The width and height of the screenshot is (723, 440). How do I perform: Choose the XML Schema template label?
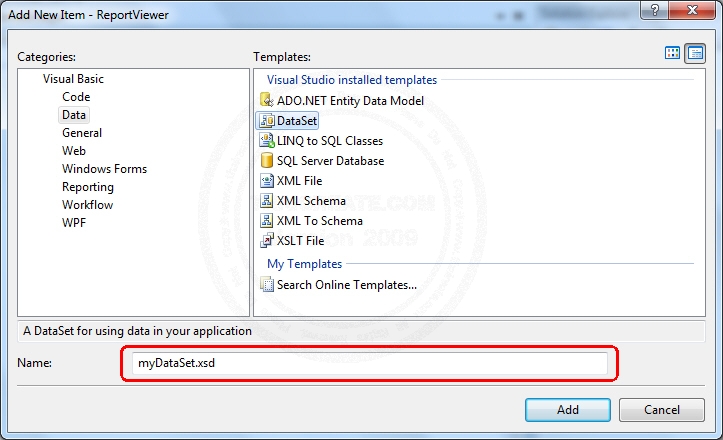[x=311, y=201]
